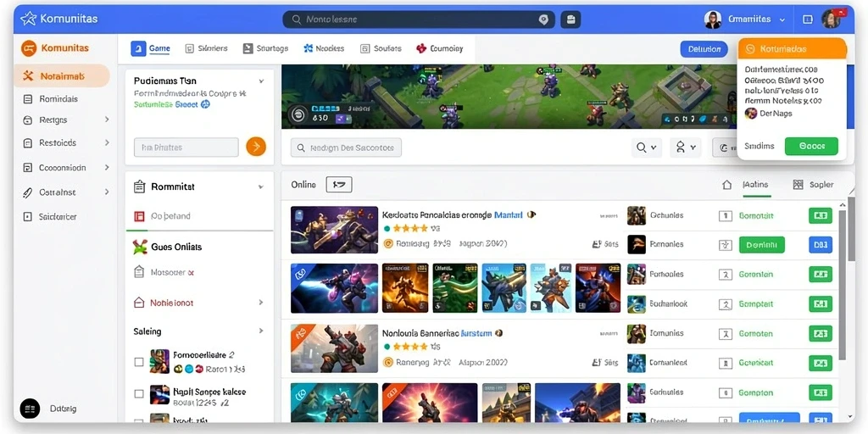The width and height of the screenshot is (868, 434).
Task: Click the list scroll-up arrow
Action: pyautogui.click(x=843, y=206)
